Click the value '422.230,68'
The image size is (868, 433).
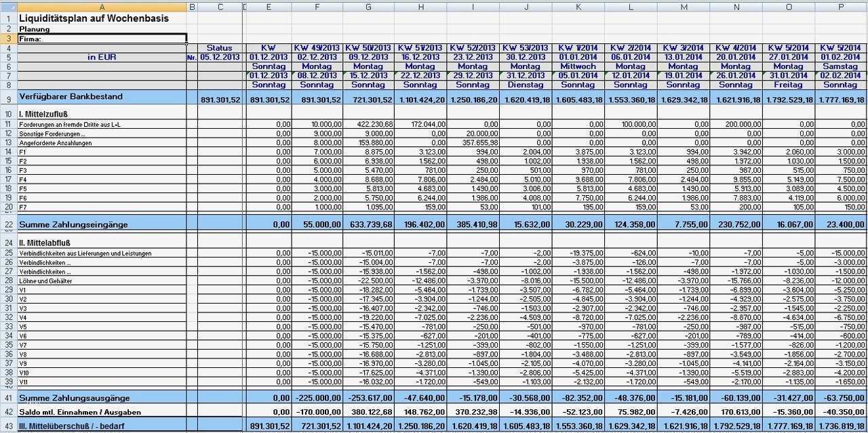pyautogui.click(x=374, y=125)
